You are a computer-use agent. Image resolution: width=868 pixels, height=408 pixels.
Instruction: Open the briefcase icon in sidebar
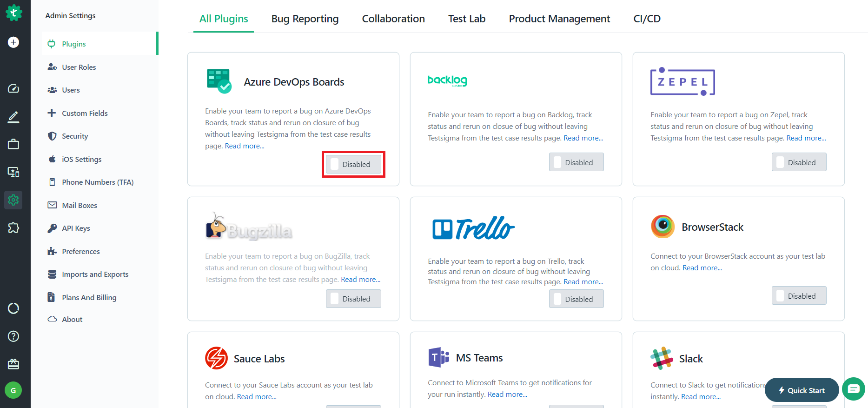(x=13, y=144)
